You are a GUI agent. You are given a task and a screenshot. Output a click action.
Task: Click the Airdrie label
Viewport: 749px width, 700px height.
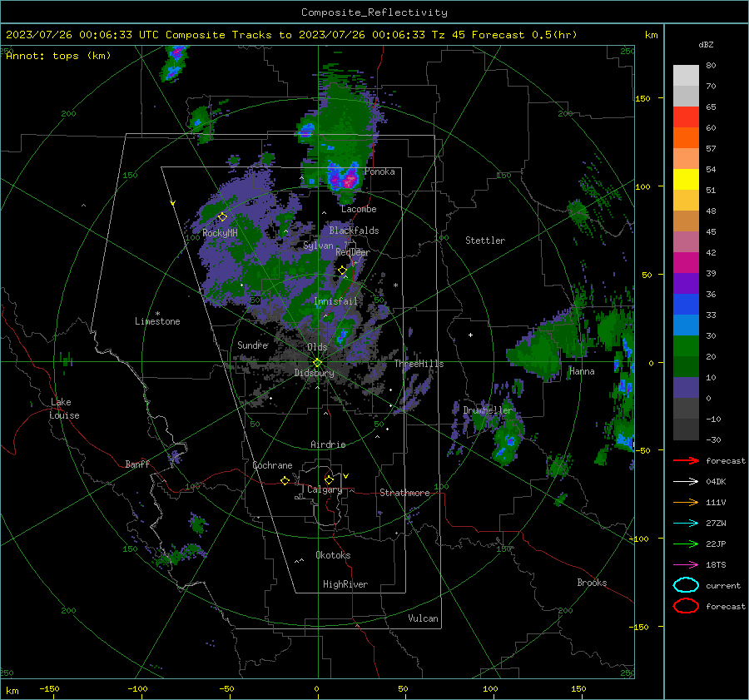pyautogui.click(x=328, y=444)
